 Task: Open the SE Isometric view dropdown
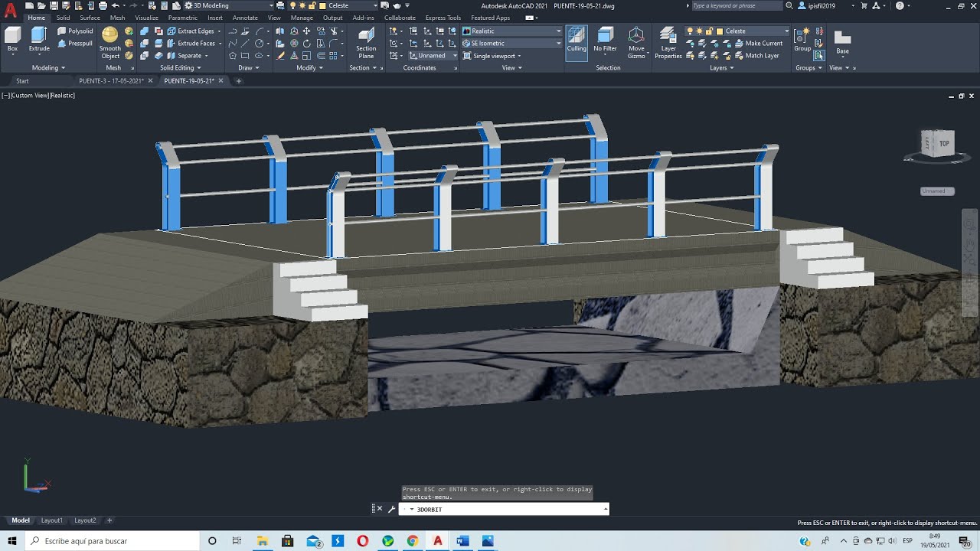coord(512,44)
